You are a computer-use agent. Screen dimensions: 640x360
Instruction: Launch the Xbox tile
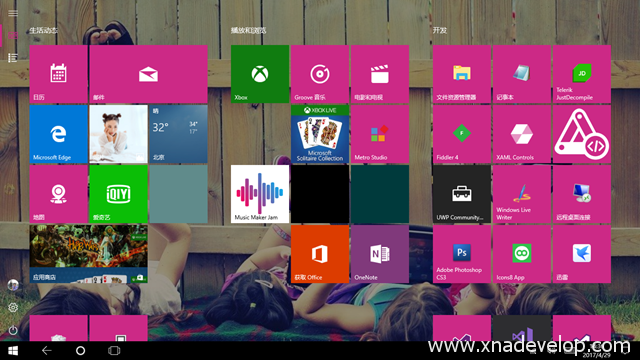pyautogui.click(x=260, y=74)
